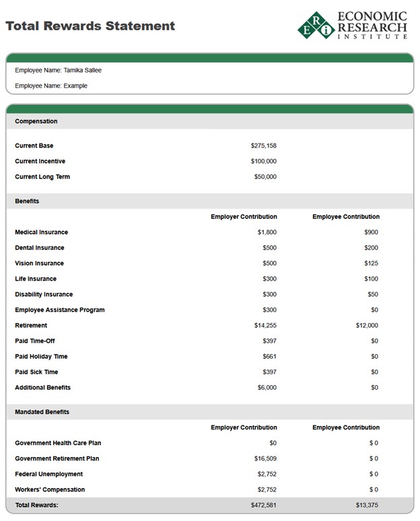Click the Current Base amount $275,158
The width and height of the screenshot is (420, 521).
click(x=263, y=146)
